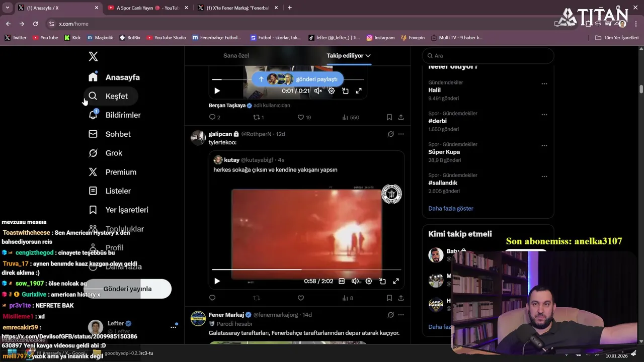Open Bildirimler notifications
Image resolution: width=644 pixels, height=362 pixels.
115,115
